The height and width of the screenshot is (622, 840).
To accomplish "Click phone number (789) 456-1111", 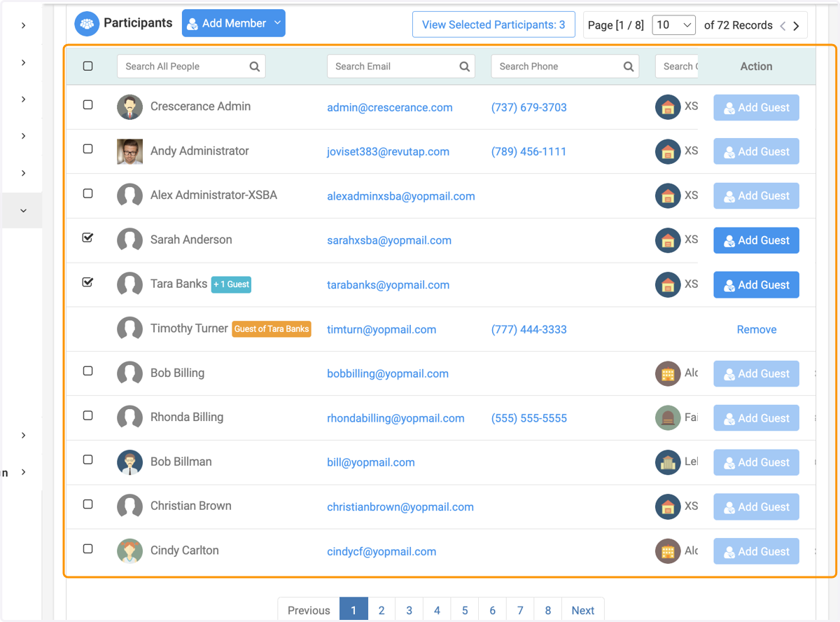I will click(529, 151).
